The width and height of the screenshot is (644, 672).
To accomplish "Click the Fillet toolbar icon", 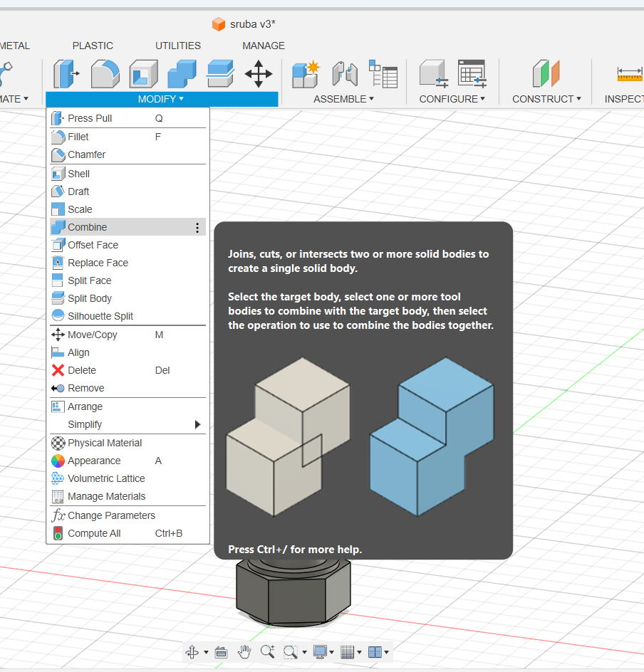I will coord(105,74).
